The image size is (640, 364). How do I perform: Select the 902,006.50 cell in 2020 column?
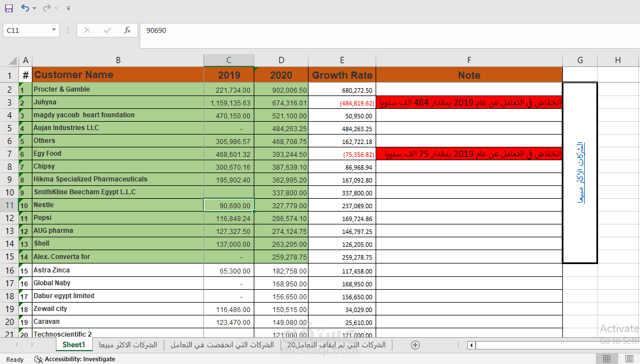pos(281,90)
